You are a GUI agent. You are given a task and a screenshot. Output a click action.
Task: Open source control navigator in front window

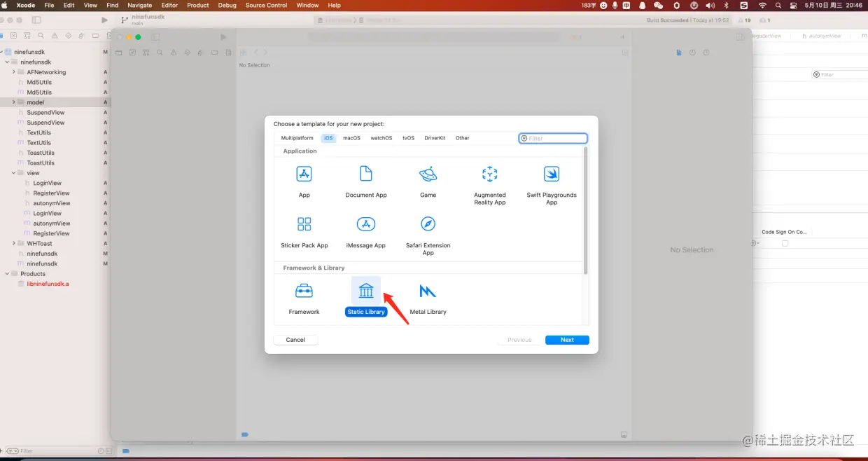click(132, 53)
